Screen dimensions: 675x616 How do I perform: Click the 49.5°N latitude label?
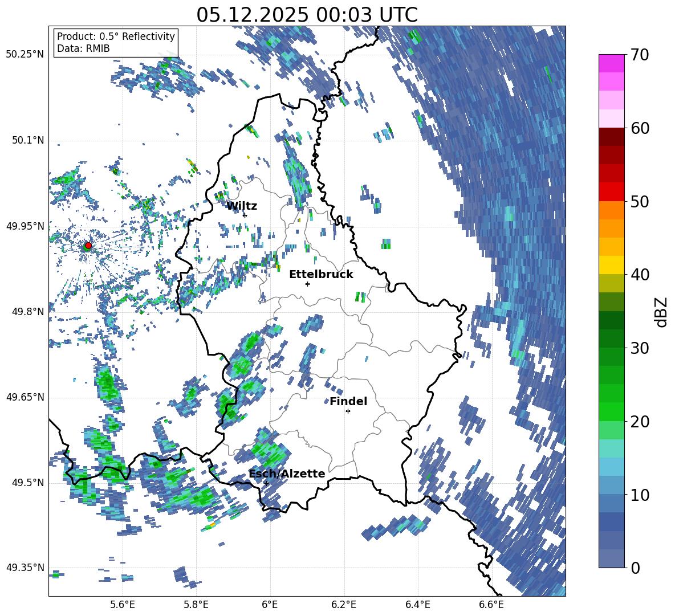(28, 483)
